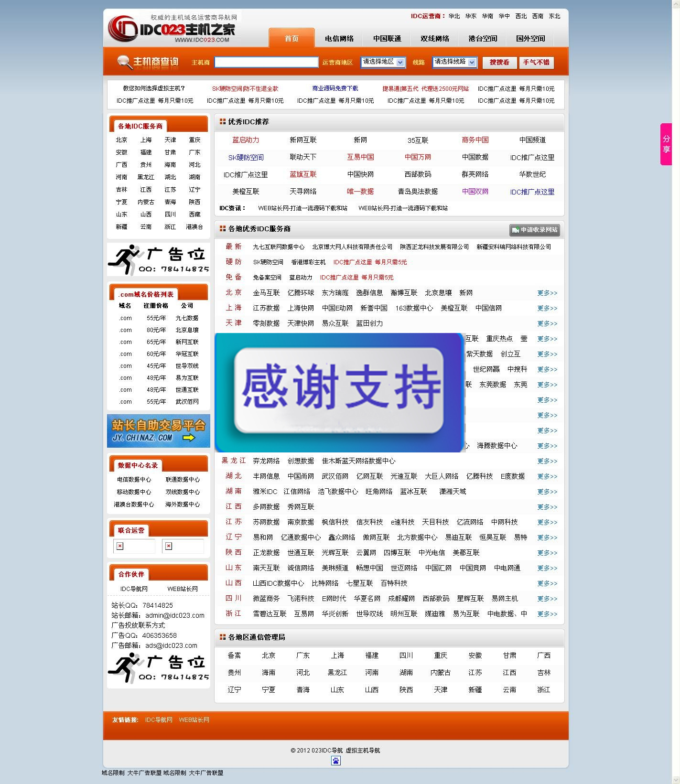
Task: Open 免备案空间 in 免备 row
Action: 267,278
